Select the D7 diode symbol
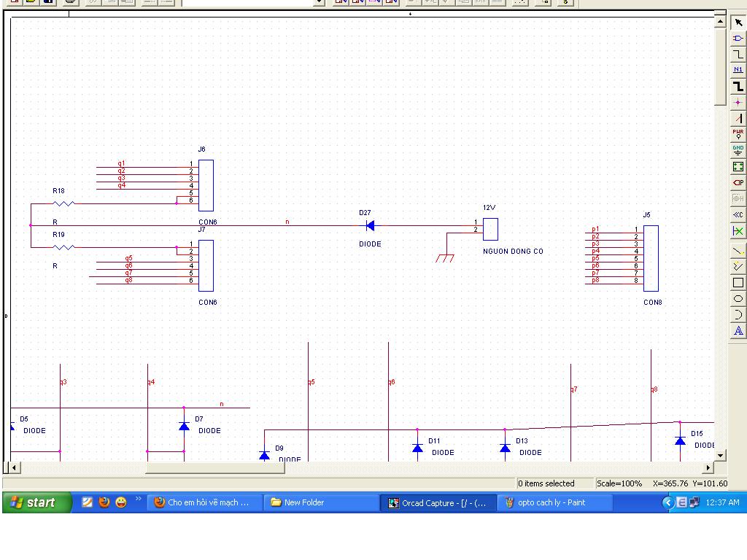Screen dimensions: 747x560 click(184, 426)
